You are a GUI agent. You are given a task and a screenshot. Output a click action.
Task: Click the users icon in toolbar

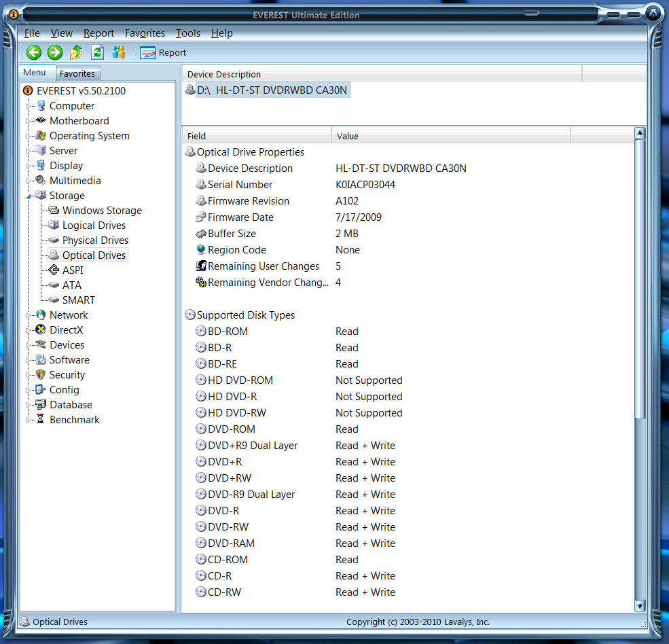coord(119,52)
